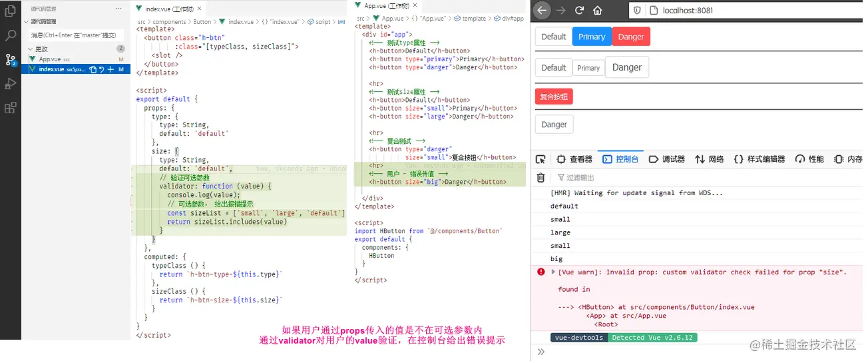Click 'template' in App.vue breadcrumb
This screenshot has height=363, width=868.
pos(474,19)
